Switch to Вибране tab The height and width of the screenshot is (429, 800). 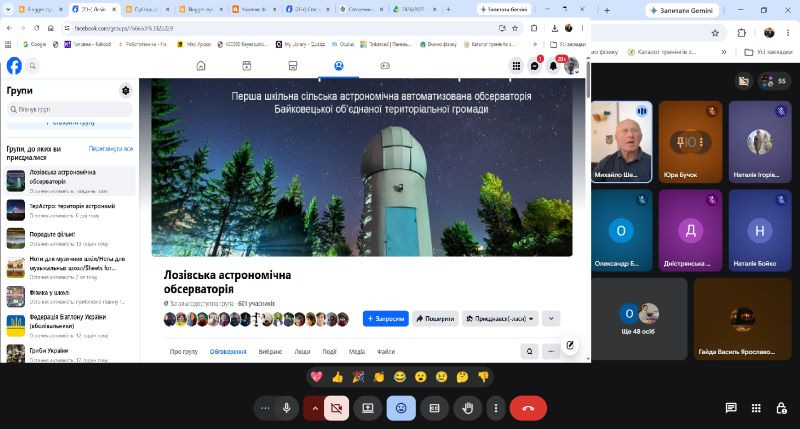pyautogui.click(x=270, y=351)
